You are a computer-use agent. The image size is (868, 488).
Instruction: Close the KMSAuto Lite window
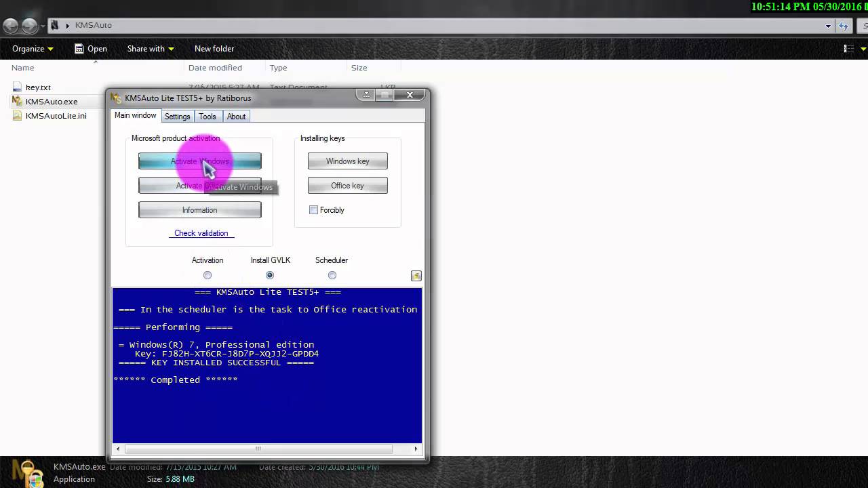(410, 95)
